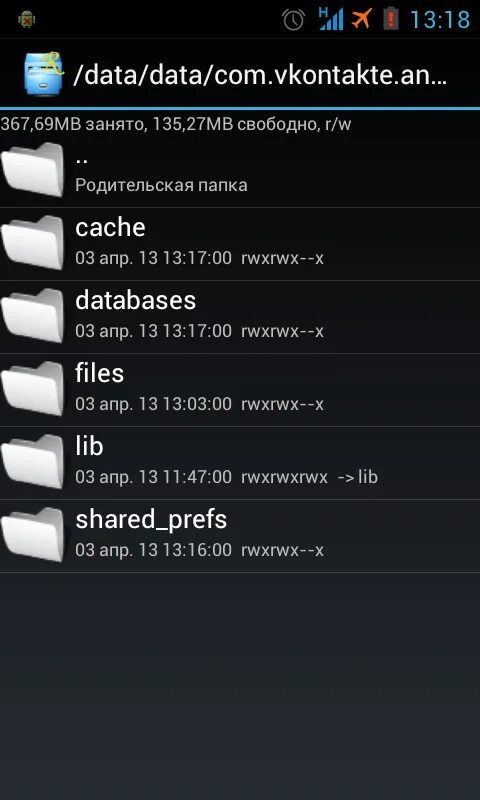Tap the cache folder date and permissions line

199,258
